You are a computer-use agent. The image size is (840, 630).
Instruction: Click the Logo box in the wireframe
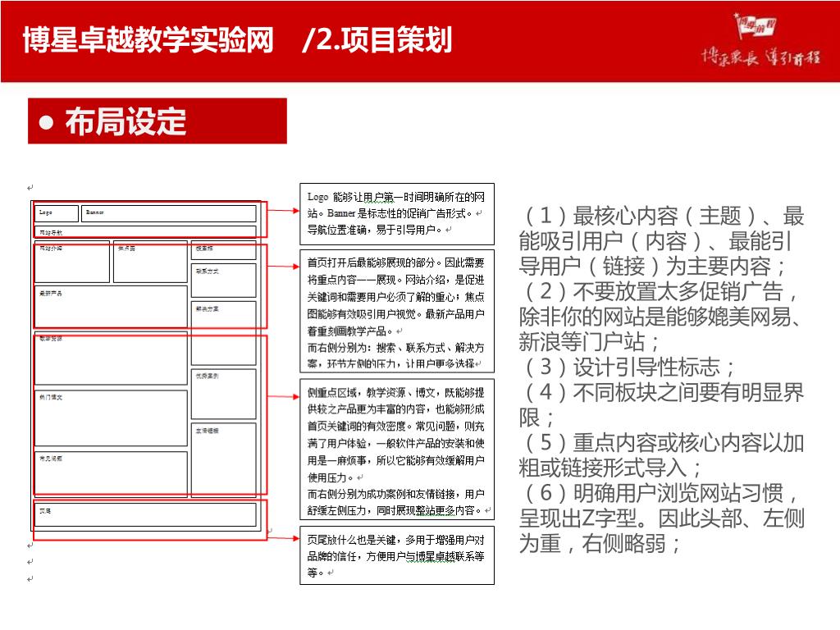(57, 213)
